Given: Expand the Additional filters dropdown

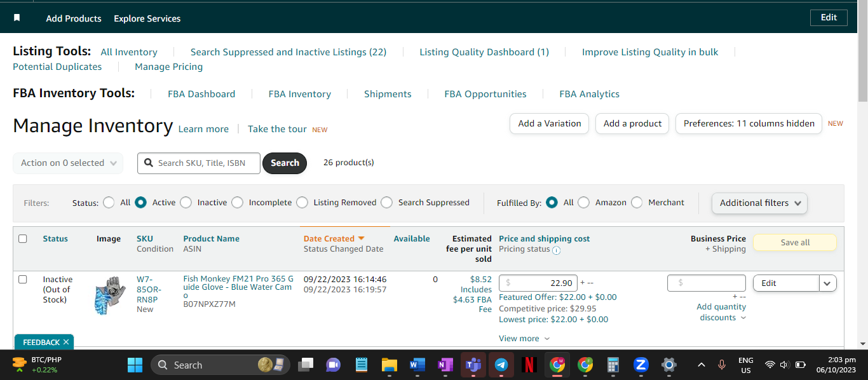Looking at the screenshot, I should tap(759, 203).
